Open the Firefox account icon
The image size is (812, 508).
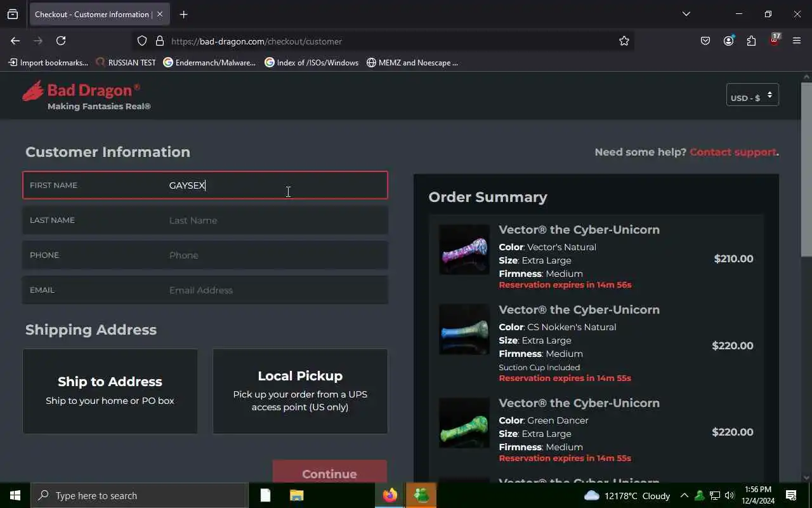click(x=728, y=41)
